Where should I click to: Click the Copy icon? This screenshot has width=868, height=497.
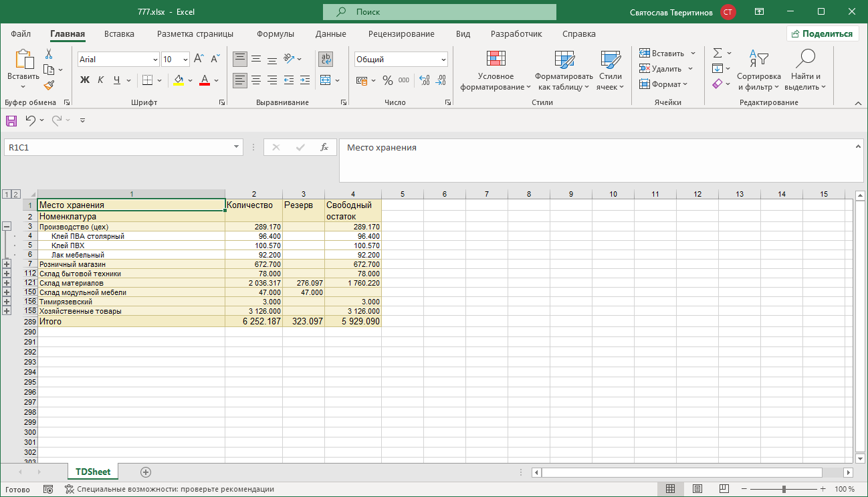pyautogui.click(x=48, y=70)
